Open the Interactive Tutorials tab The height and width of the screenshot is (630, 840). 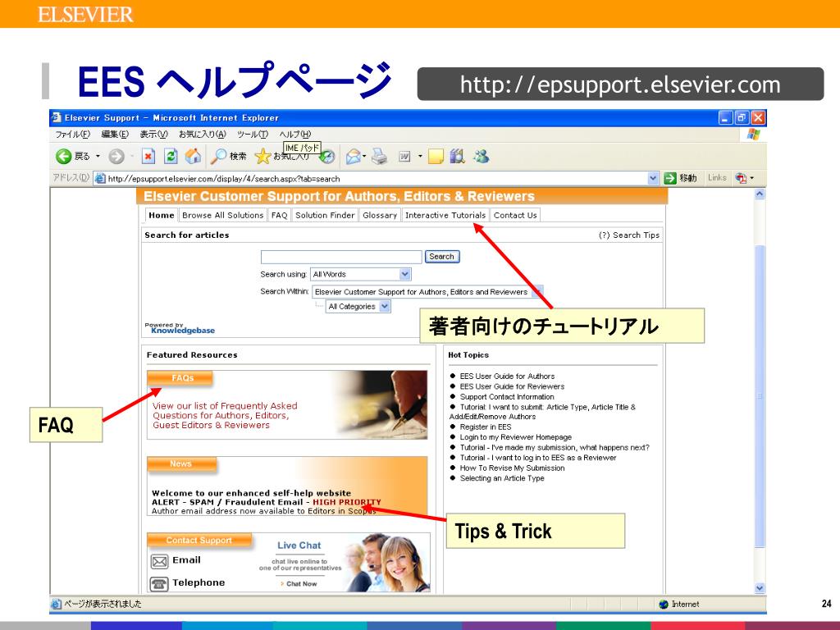coord(445,216)
